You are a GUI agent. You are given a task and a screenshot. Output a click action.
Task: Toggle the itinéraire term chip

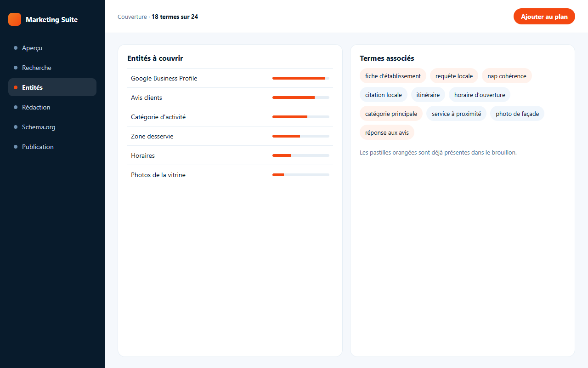pos(428,95)
